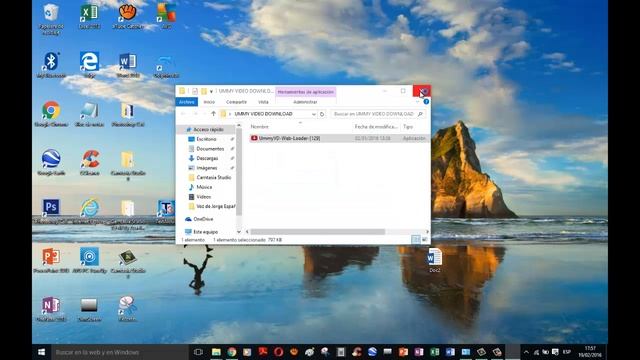Open Música in the navigation pane
The height and width of the screenshot is (360, 640).
tap(204, 187)
